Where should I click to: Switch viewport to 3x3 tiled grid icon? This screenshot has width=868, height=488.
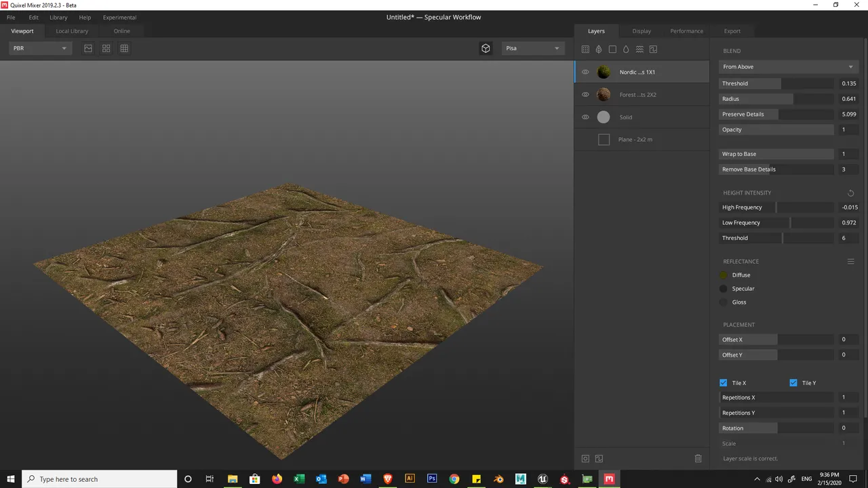124,48
